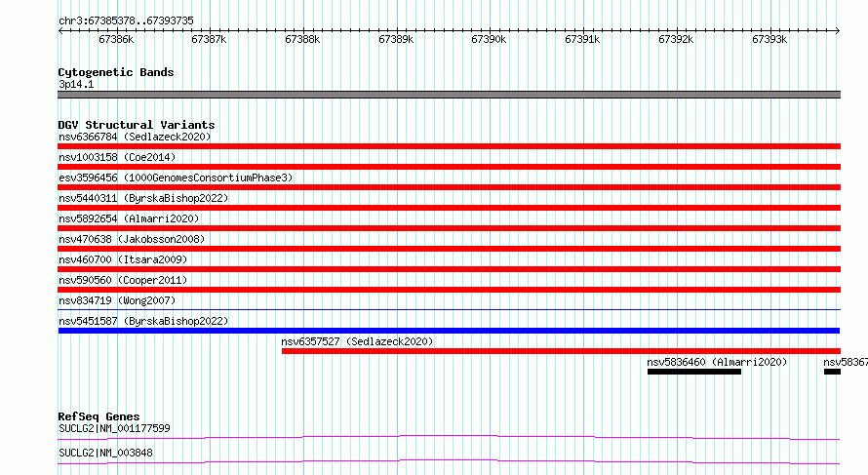Screen dimensions: 868x475
Task: Click the 67393k ruler tick label
Action: point(769,40)
